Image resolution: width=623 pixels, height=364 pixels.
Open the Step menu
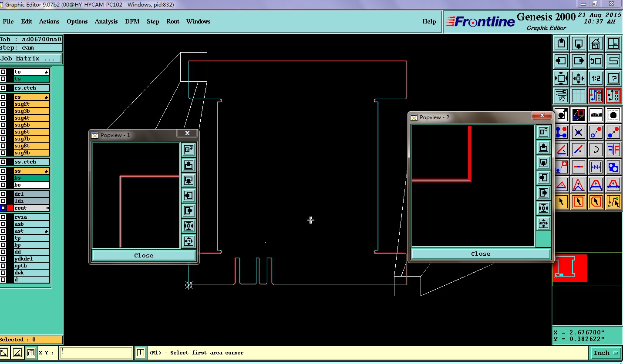[153, 21]
